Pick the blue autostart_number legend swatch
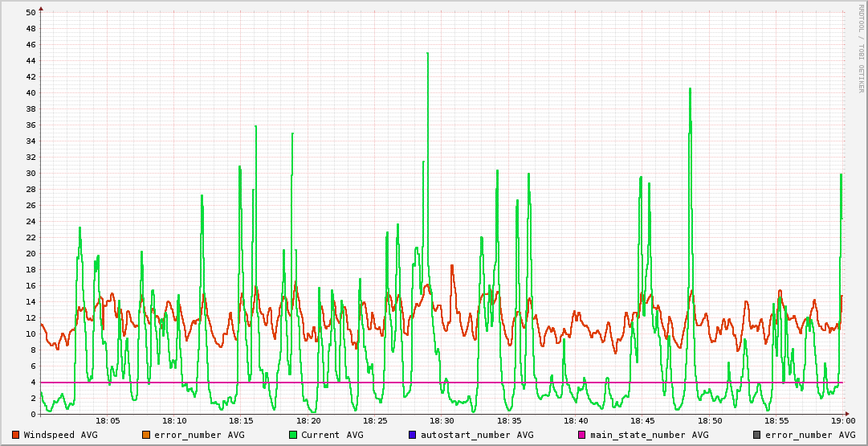The height and width of the screenshot is (446, 868). point(413,435)
